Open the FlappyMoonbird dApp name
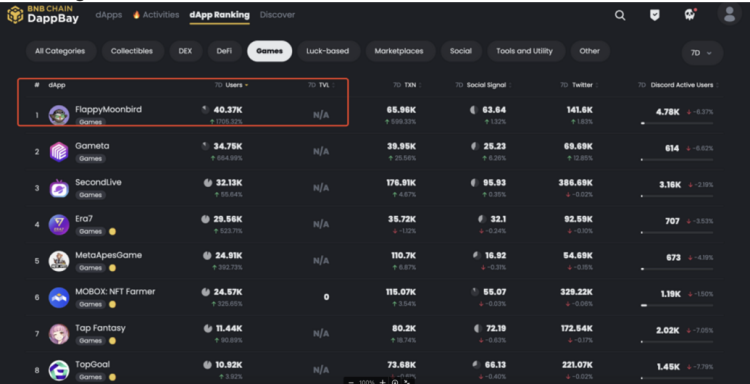The image size is (750, 384). [108, 110]
